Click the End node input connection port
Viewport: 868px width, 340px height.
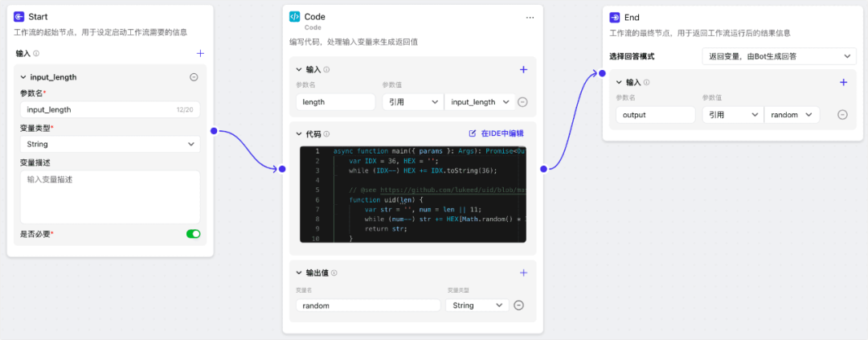click(x=602, y=72)
